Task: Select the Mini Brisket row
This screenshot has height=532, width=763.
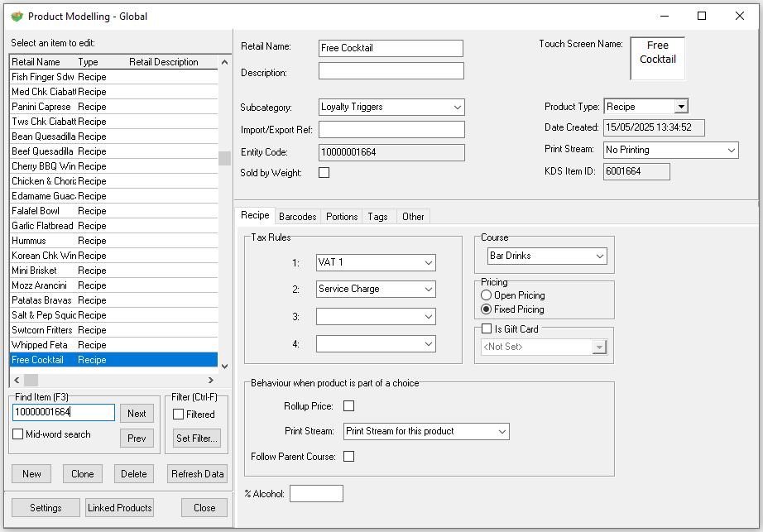Action: click(x=114, y=271)
